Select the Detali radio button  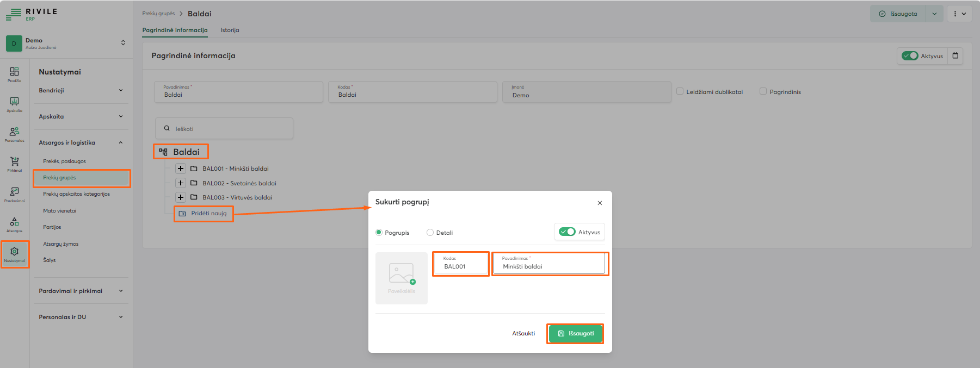(x=430, y=233)
